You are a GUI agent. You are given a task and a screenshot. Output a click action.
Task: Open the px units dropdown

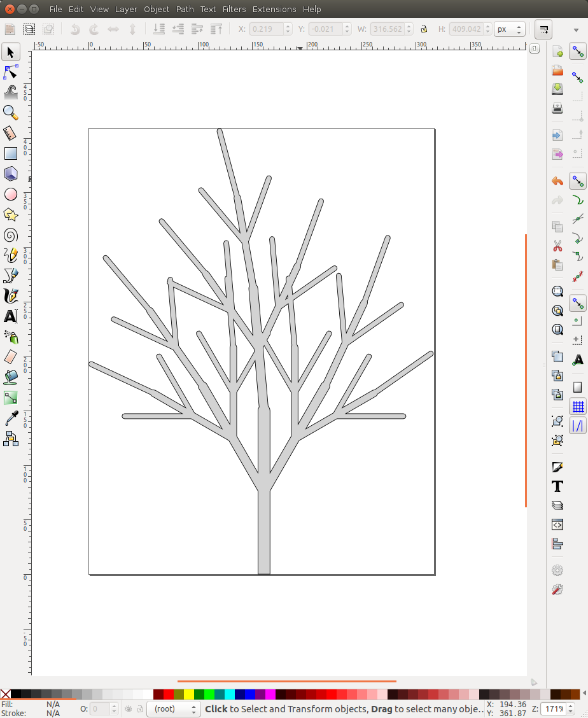(509, 29)
